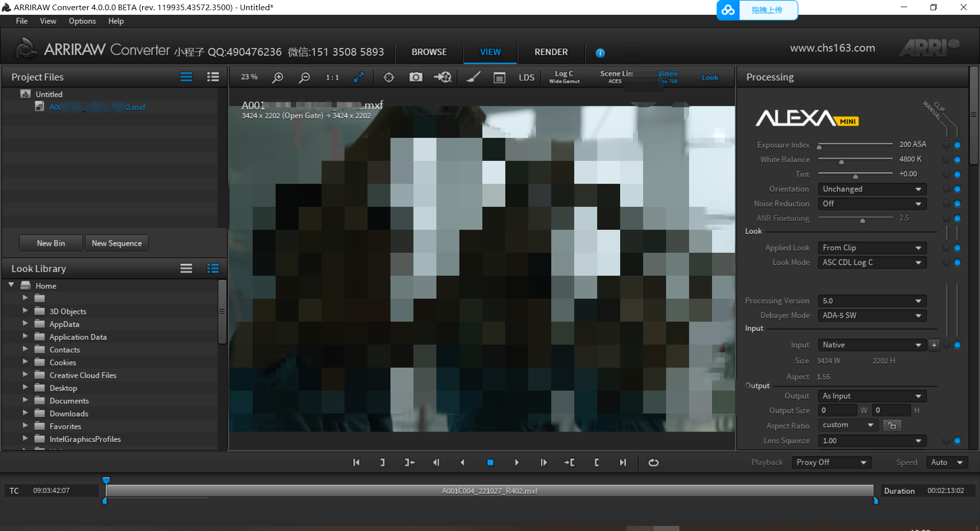Click the New Sequence button
Viewport: 980px width, 531px height.
pos(117,243)
